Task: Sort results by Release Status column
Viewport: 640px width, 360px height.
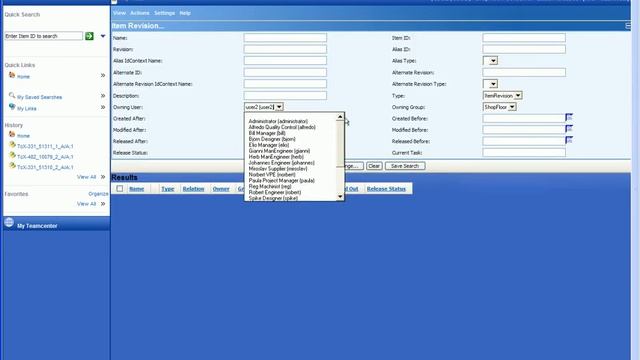Action: [x=386, y=189]
